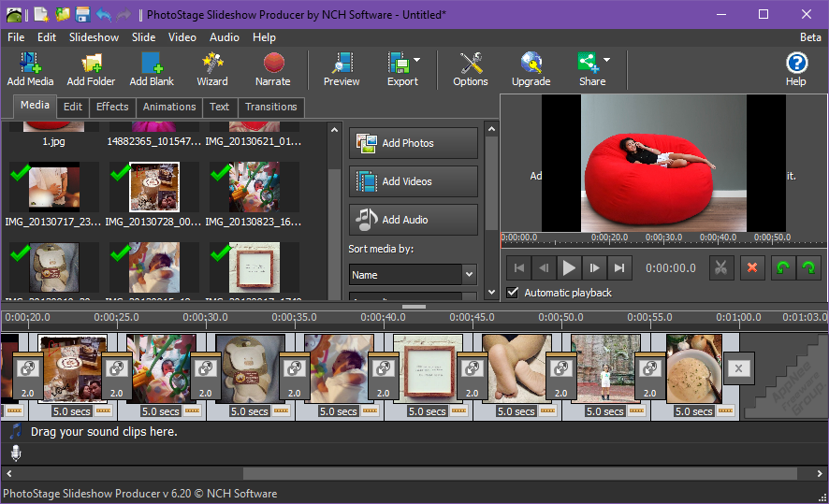This screenshot has width=829, height=504.
Task: Open the slideshow Preview
Action: point(342,68)
